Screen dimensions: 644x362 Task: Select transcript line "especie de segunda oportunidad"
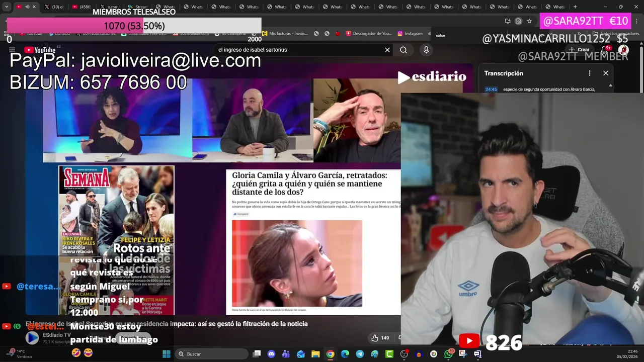549,89
